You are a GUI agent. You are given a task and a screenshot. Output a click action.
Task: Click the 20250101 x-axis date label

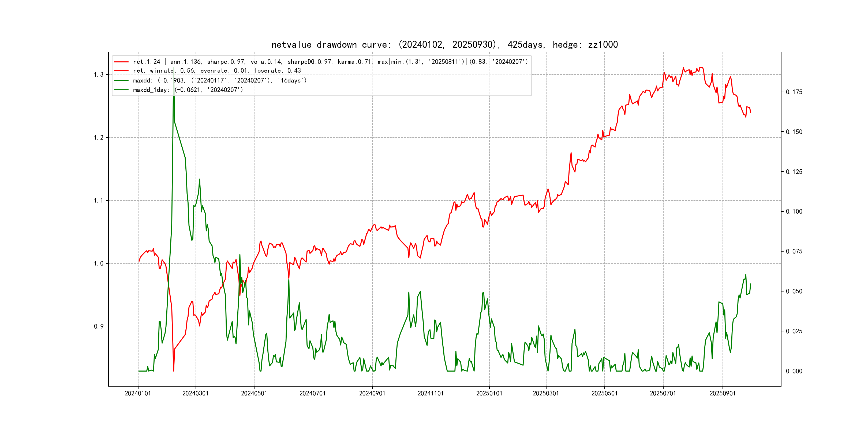point(489,393)
